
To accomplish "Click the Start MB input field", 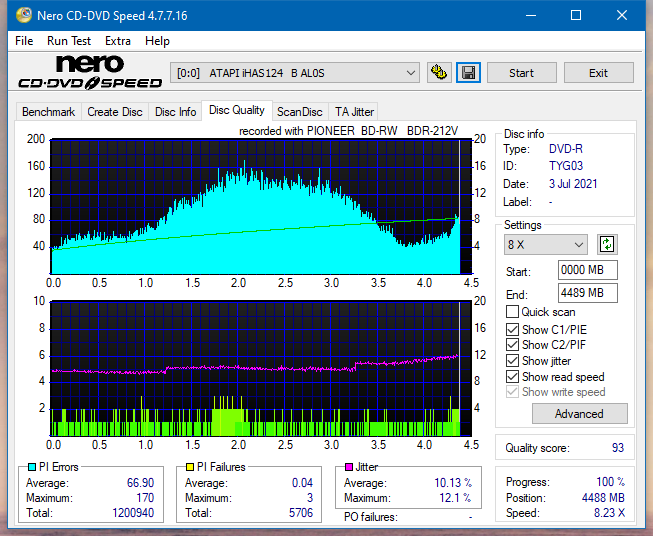I will (x=588, y=270).
